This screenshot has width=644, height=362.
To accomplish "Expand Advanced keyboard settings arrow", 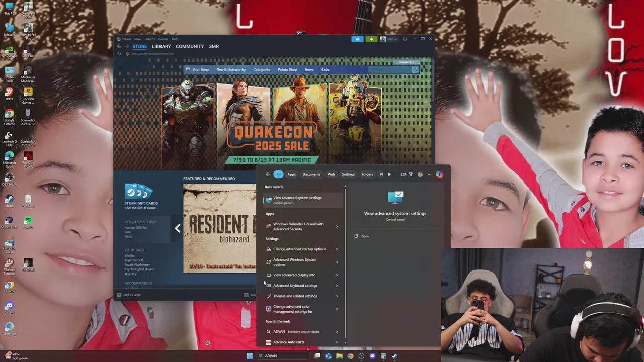I will coord(337,286).
